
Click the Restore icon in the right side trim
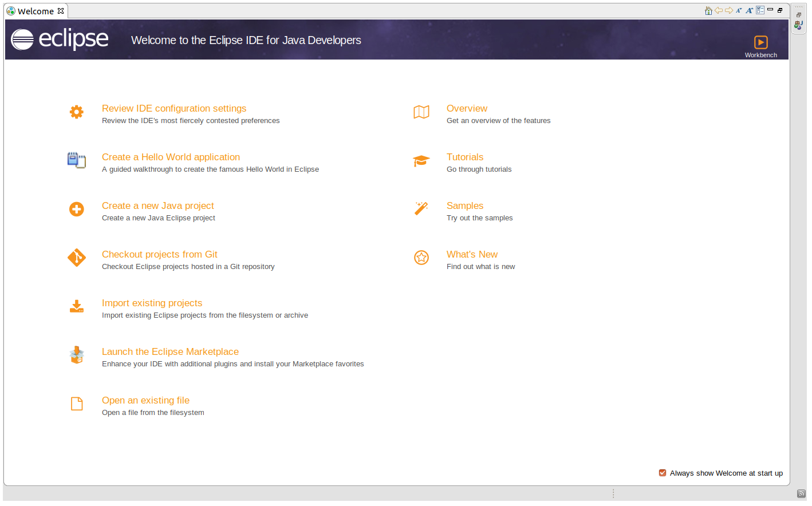[799, 15]
